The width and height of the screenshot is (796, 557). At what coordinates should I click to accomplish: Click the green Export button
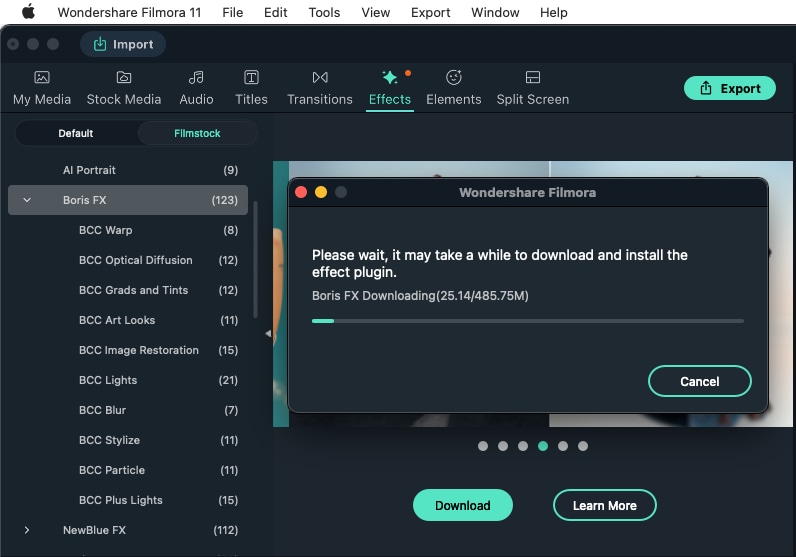[x=729, y=88]
